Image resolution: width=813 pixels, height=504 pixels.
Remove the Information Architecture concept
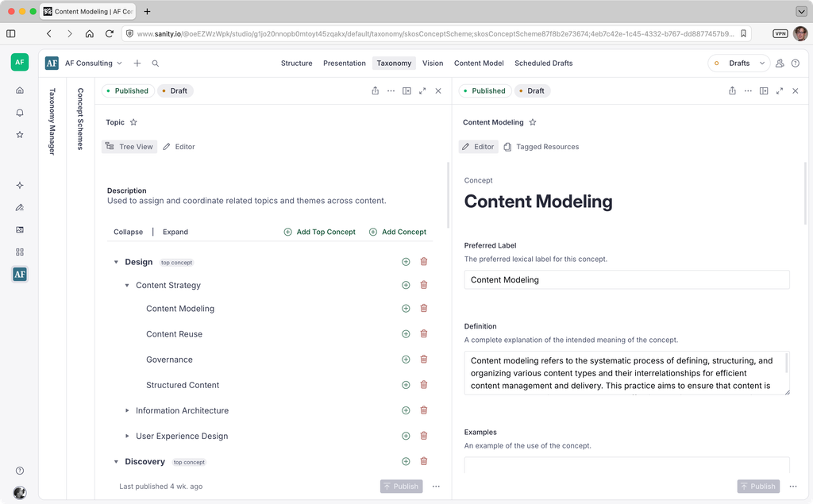[x=424, y=410]
